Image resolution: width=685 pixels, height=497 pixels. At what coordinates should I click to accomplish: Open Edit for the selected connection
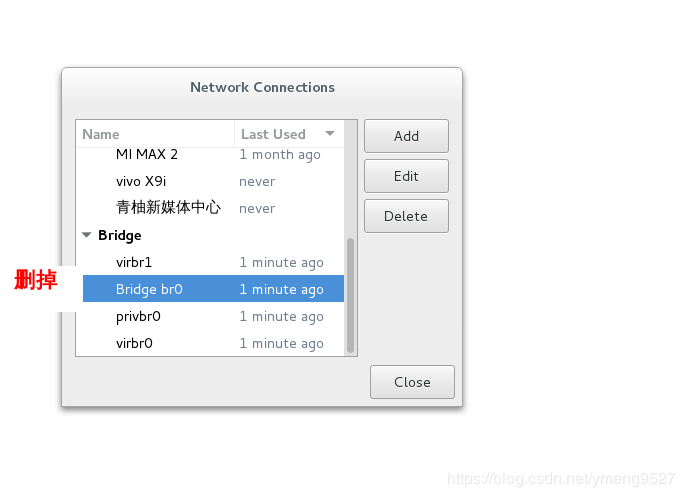click(406, 176)
